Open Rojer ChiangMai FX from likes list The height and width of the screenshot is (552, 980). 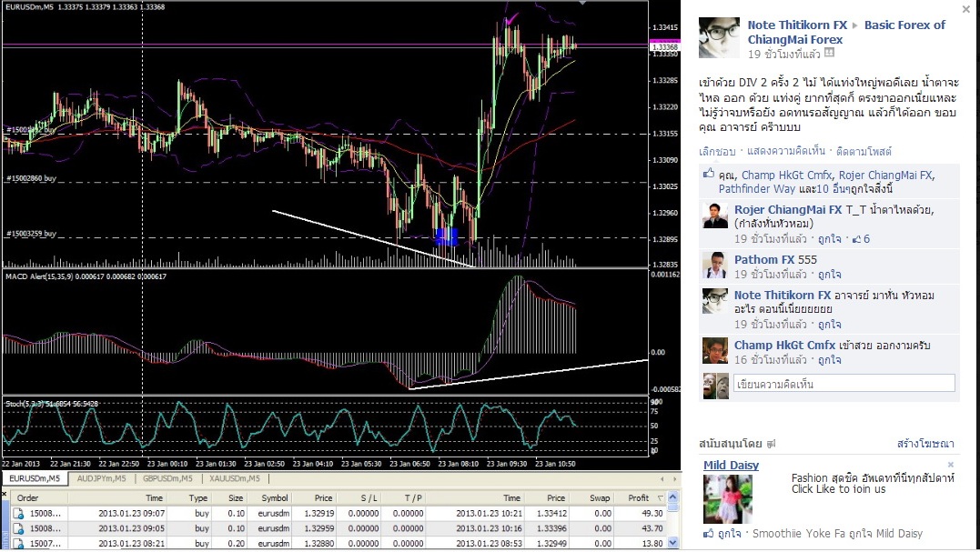coord(885,176)
